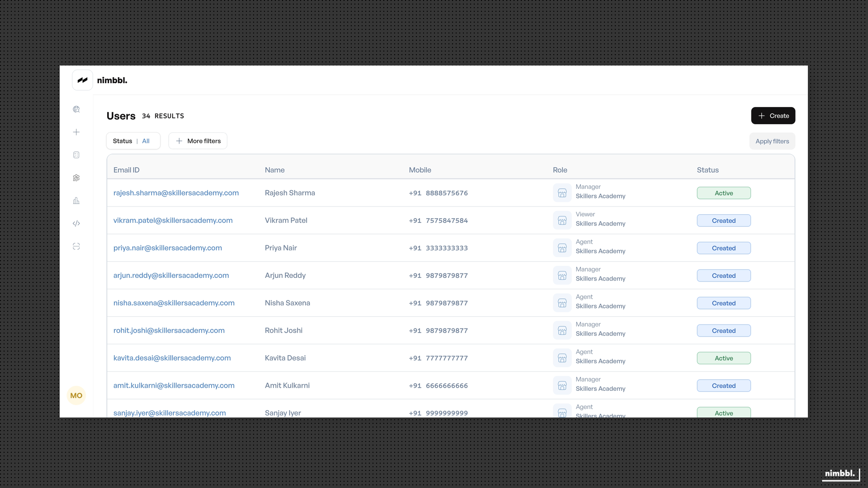Toggle the Active status for Sanjay Iyer

pyautogui.click(x=724, y=413)
